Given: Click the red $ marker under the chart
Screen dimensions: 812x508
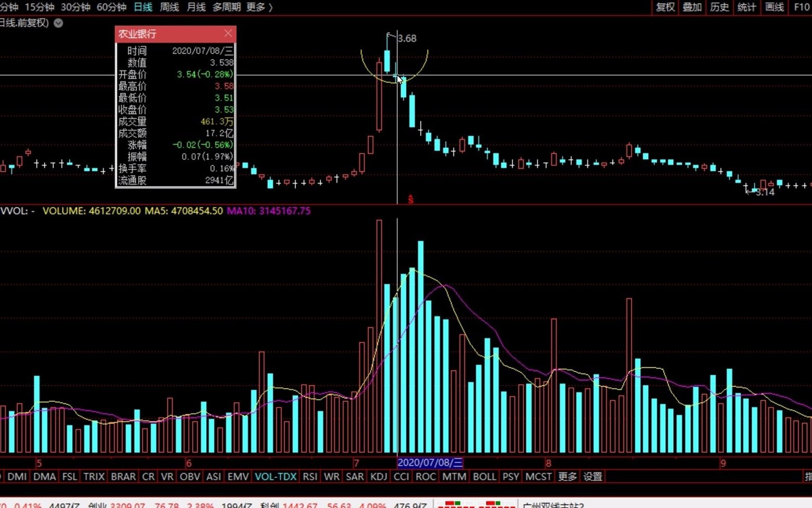Looking at the screenshot, I should pos(410,199).
